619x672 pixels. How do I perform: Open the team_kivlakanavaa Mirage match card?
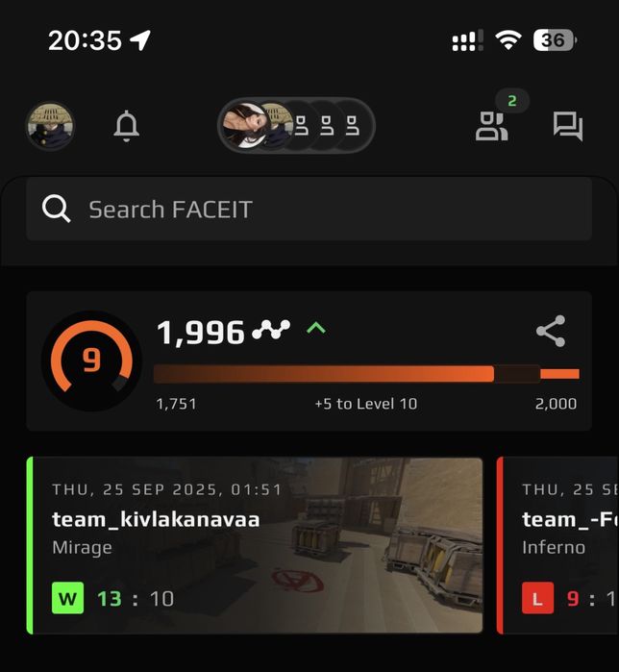(255, 545)
